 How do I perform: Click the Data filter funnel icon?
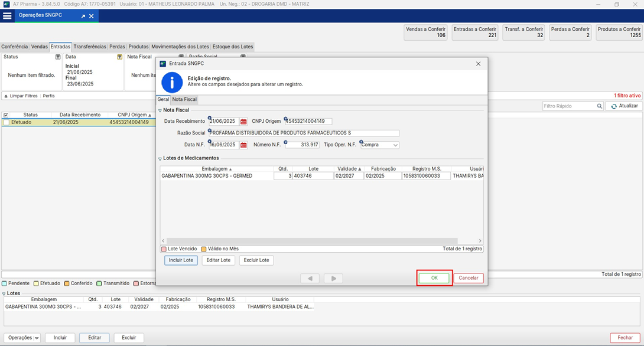pos(119,57)
